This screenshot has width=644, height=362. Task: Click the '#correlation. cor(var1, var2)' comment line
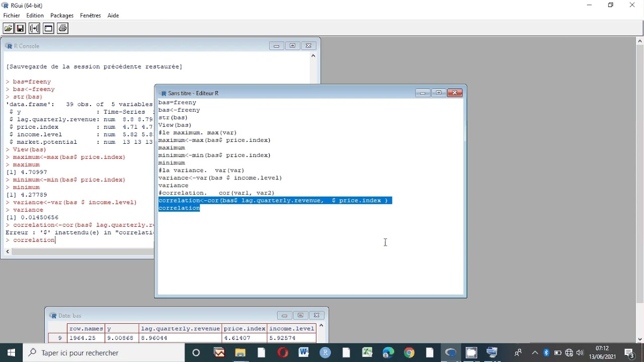coord(216,193)
